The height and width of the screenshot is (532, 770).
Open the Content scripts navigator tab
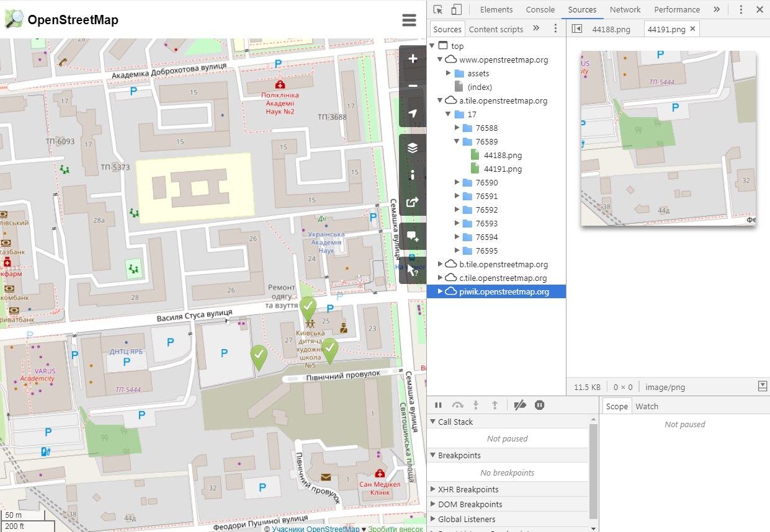point(496,29)
